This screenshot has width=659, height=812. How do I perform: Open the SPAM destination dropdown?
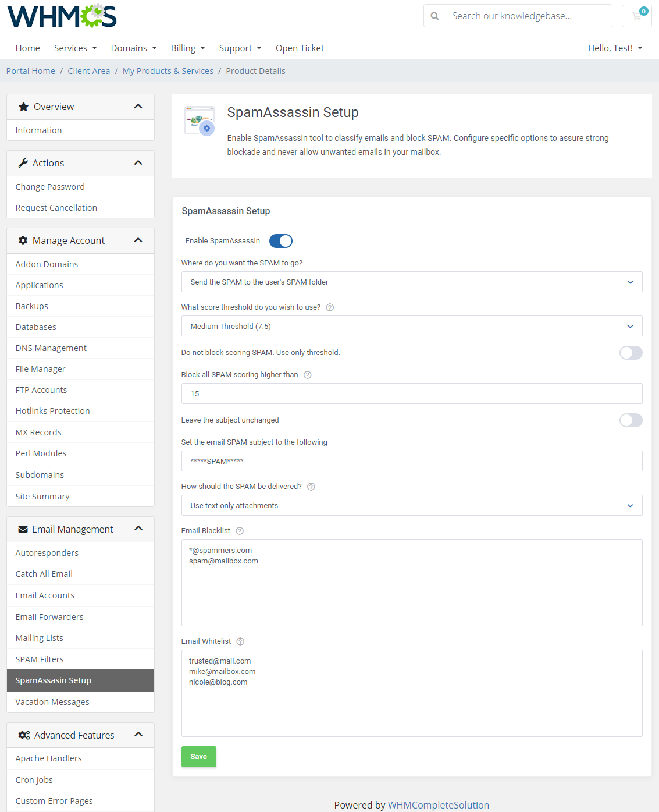pyautogui.click(x=412, y=282)
